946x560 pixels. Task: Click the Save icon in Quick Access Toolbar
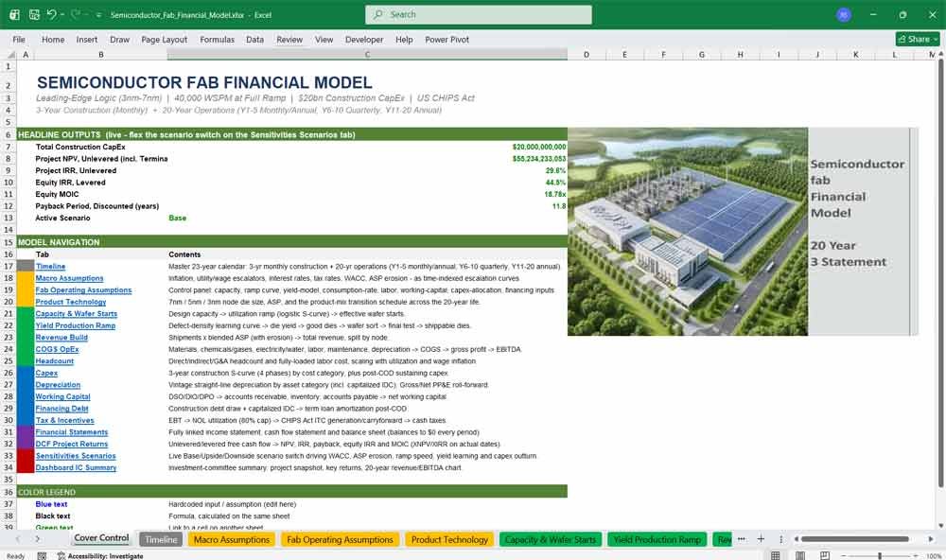click(34, 14)
